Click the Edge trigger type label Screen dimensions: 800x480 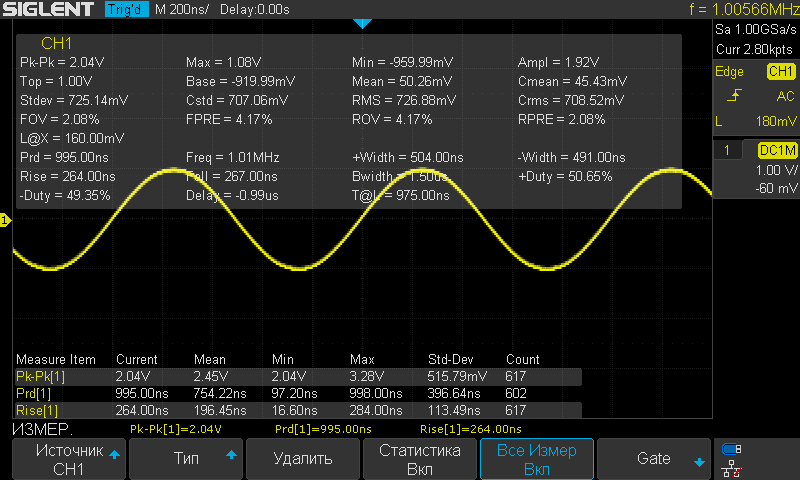click(x=729, y=72)
